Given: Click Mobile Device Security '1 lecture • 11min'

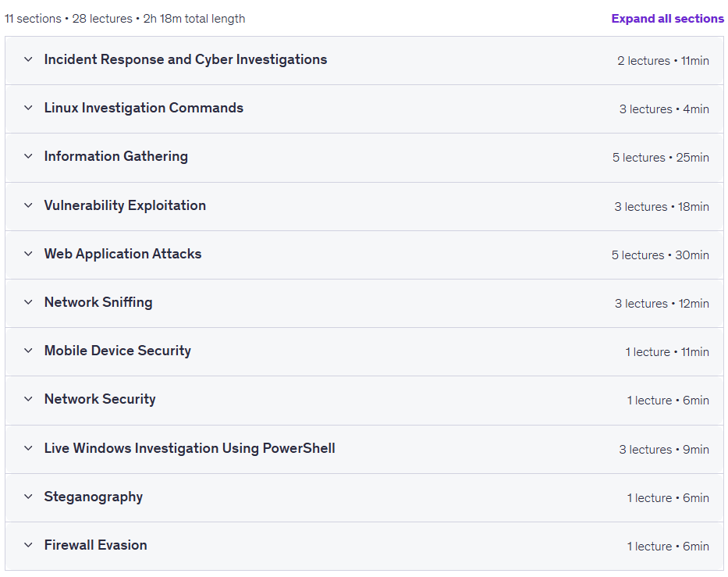Looking at the screenshot, I should tap(667, 351).
